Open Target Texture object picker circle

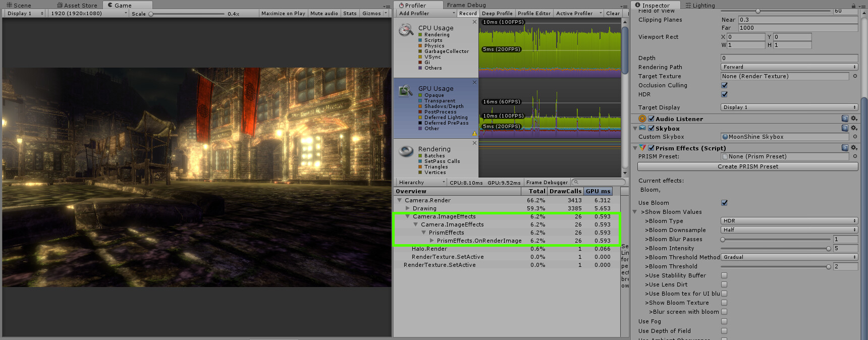point(855,76)
